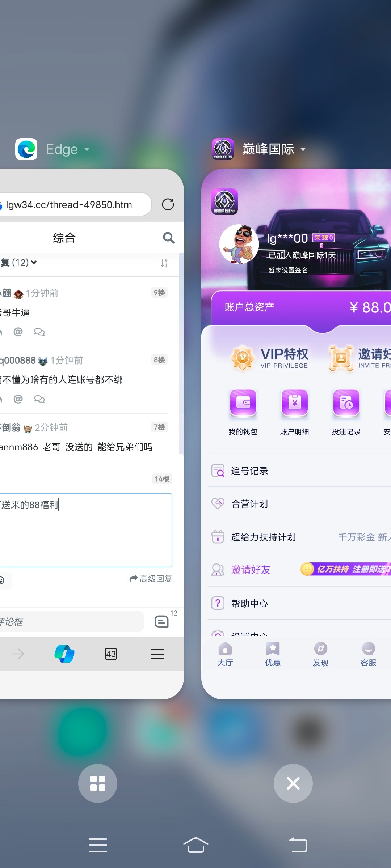Open the 投注记录 icon
Image resolution: width=391 pixels, height=868 pixels.
(346, 403)
